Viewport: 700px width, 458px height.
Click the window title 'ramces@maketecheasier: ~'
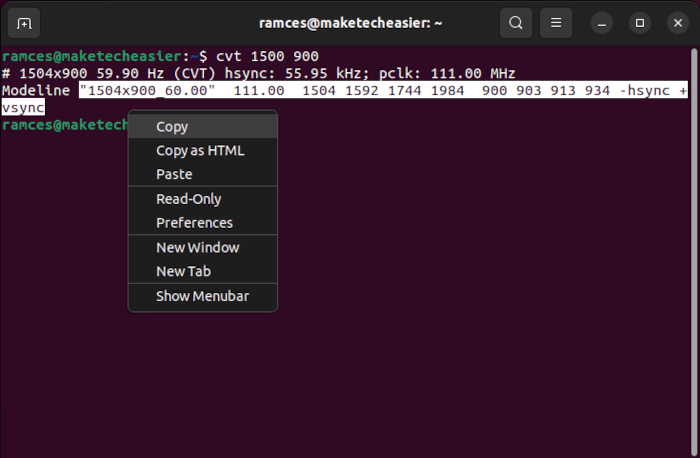coord(350,23)
